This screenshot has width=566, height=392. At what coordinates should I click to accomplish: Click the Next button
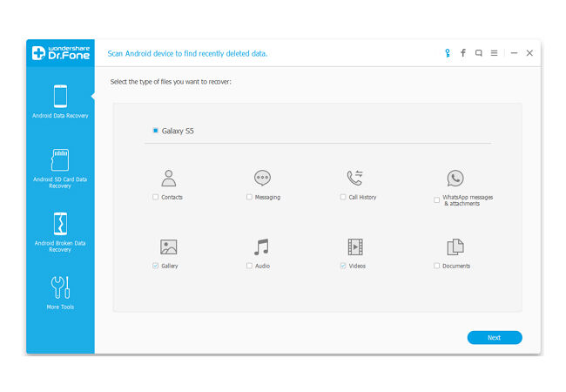(495, 337)
